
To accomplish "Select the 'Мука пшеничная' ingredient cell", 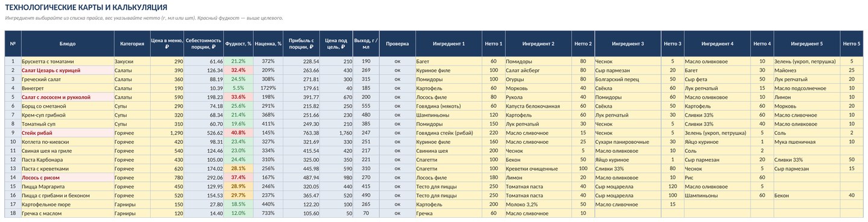I will point(807,142).
